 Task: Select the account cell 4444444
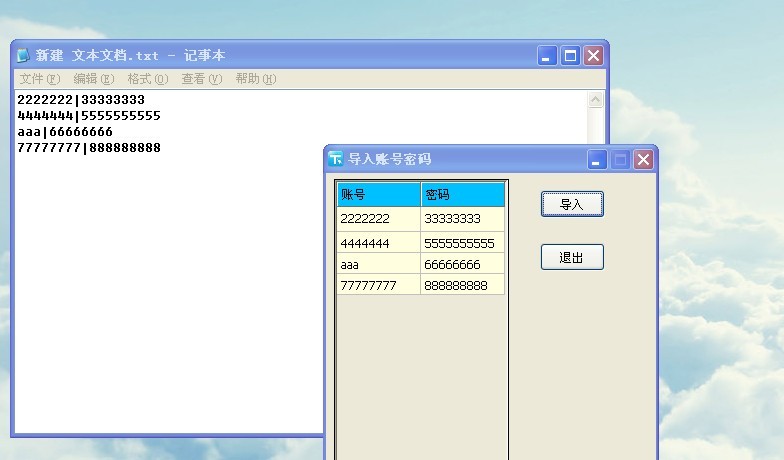click(x=378, y=242)
